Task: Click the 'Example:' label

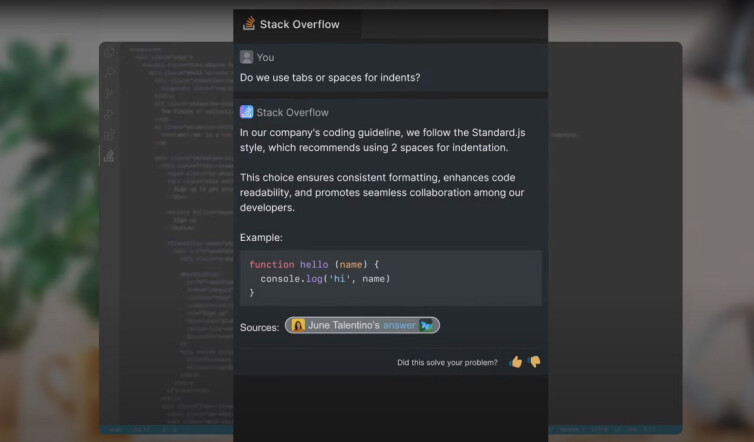Action: 261,238
